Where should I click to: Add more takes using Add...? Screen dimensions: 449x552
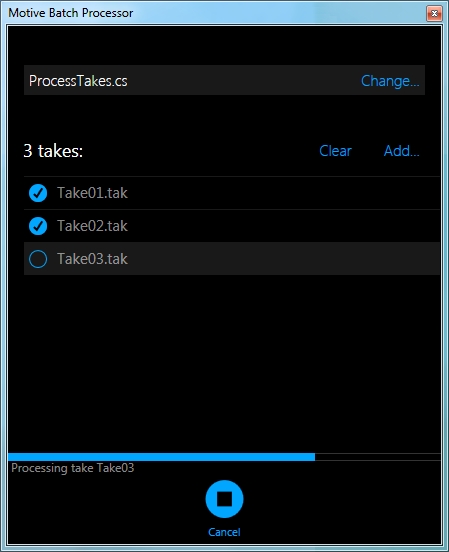click(x=401, y=151)
